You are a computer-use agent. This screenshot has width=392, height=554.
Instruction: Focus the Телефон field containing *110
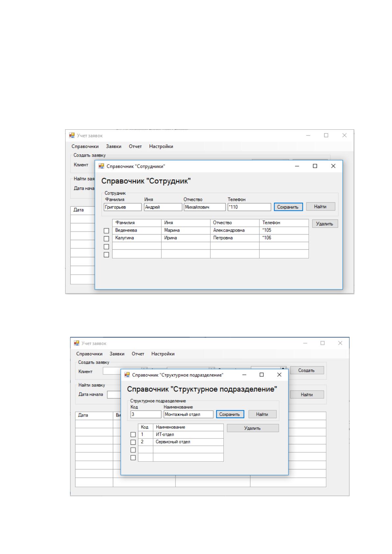point(249,207)
